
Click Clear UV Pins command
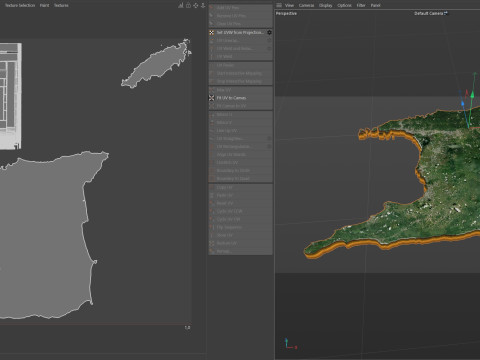click(x=240, y=24)
